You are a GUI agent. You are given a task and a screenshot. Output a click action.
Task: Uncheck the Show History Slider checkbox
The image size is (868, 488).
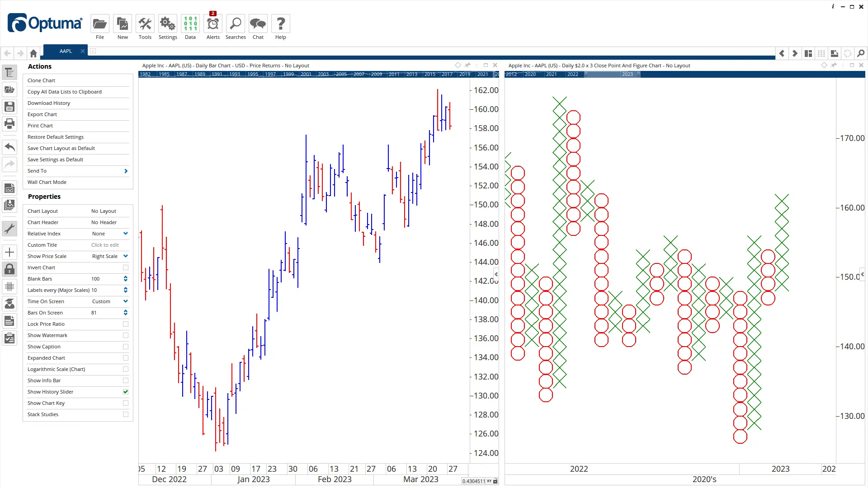tap(126, 392)
